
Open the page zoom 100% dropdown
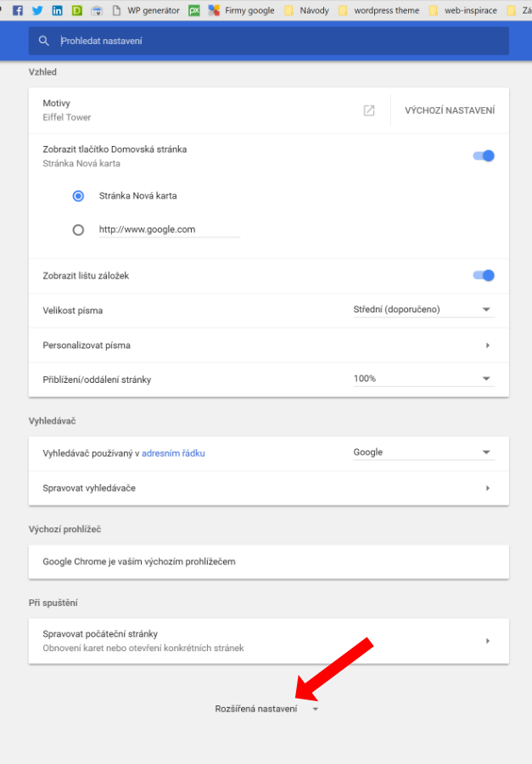(x=424, y=379)
